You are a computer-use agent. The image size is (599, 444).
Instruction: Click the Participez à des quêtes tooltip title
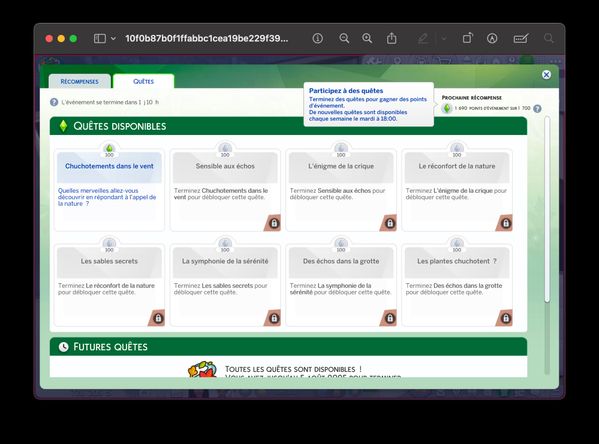click(346, 91)
